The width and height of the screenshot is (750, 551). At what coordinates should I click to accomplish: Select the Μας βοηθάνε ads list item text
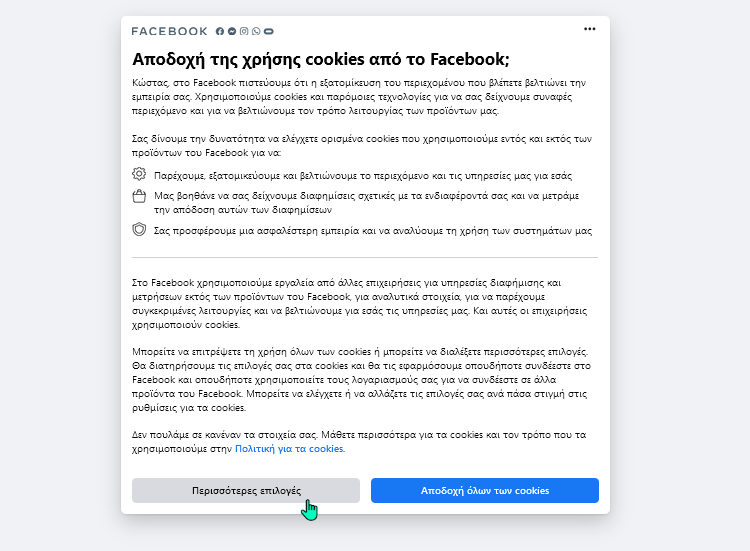(366, 203)
